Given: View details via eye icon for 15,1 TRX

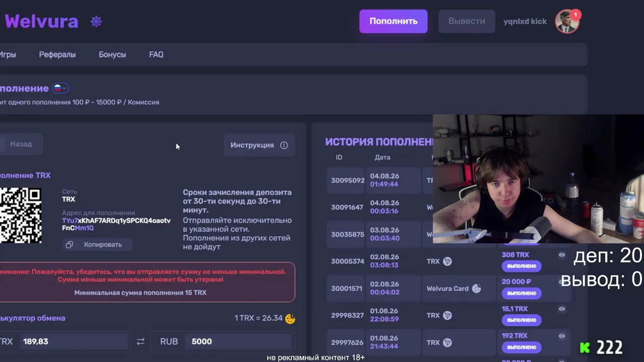Looking at the screenshot, I should click(562, 309).
